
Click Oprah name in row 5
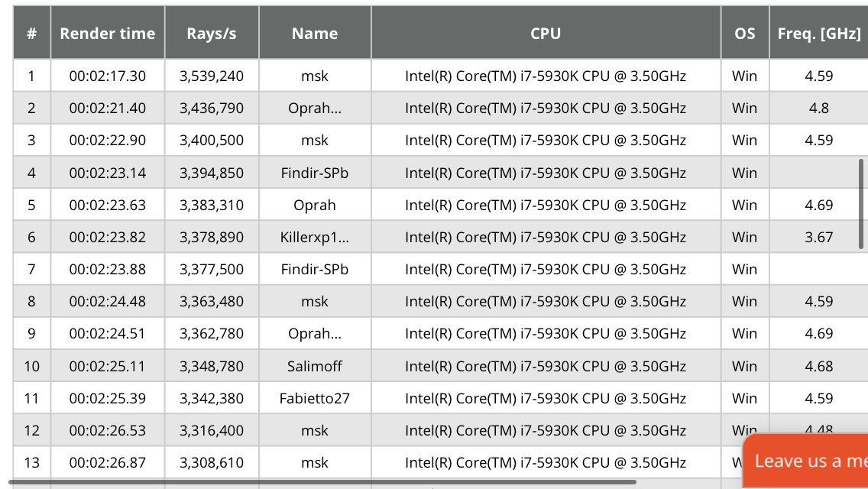pyautogui.click(x=315, y=205)
